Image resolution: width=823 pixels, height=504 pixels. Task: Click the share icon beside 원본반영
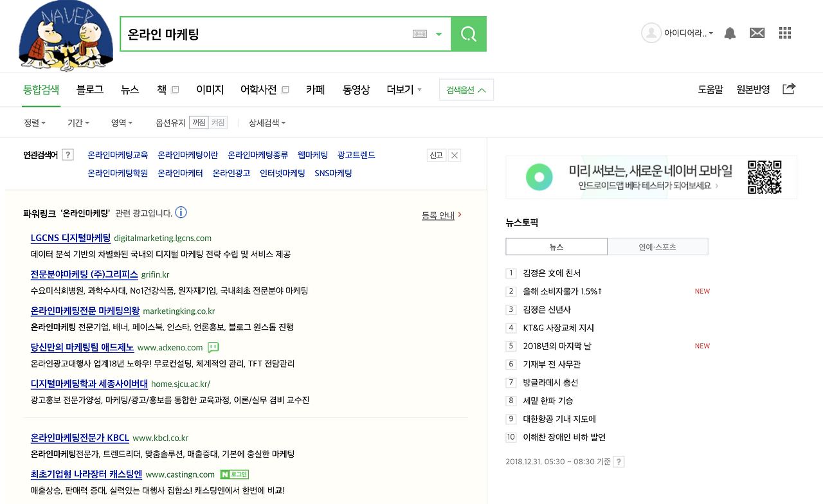(788, 89)
